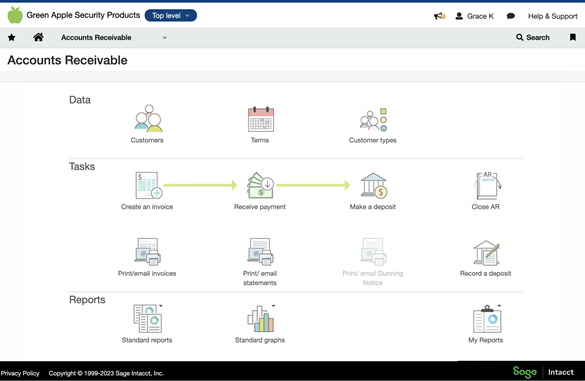Open the chat bubble icon

[511, 16]
